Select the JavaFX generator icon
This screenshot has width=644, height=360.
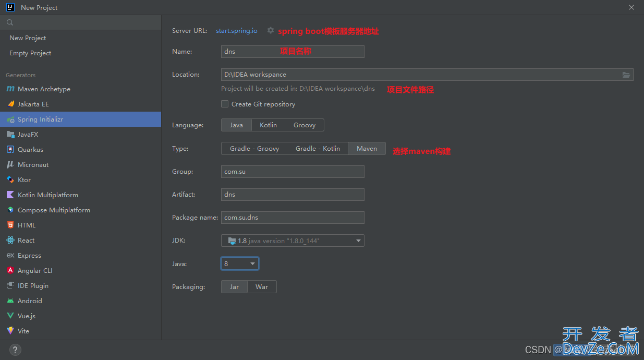pos(10,135)
